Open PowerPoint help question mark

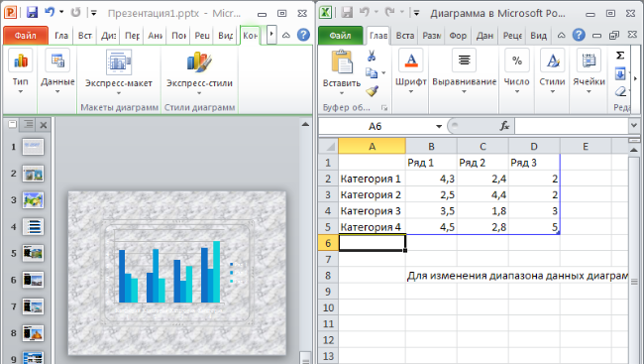(303, 35)
